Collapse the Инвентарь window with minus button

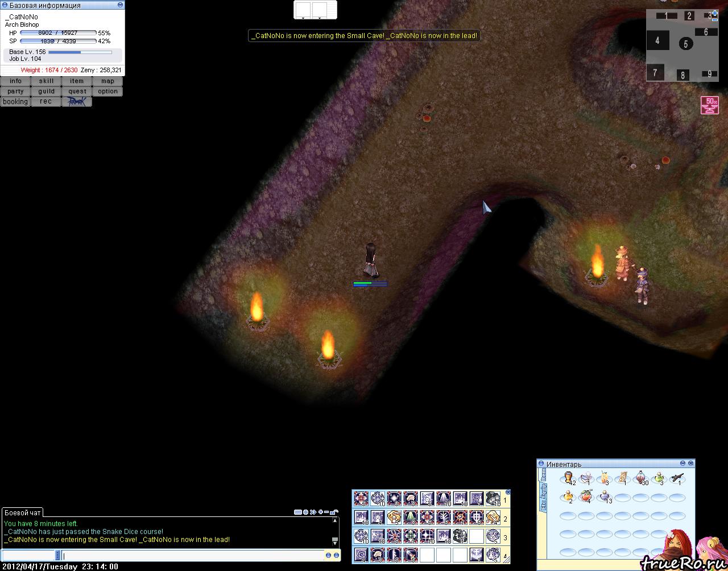[x=682, y=464]
